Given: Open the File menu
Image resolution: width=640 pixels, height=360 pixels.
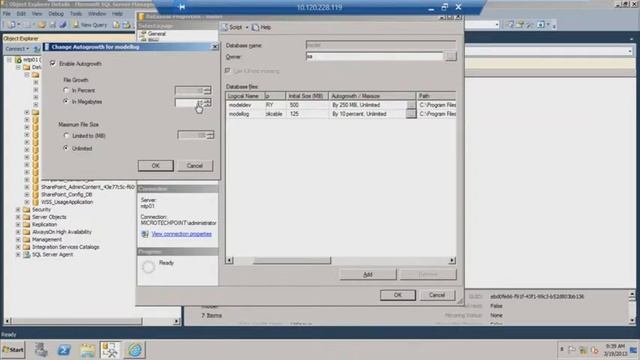Looking at the screenshot, I should [7, 14].
